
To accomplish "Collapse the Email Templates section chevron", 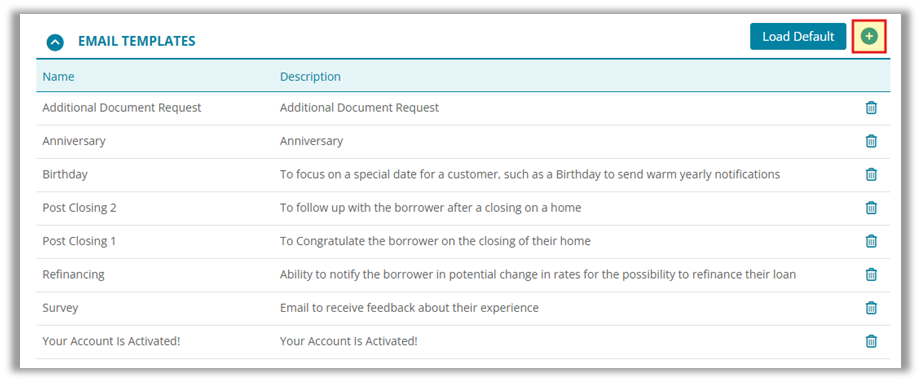I will (x=55, y=42).
